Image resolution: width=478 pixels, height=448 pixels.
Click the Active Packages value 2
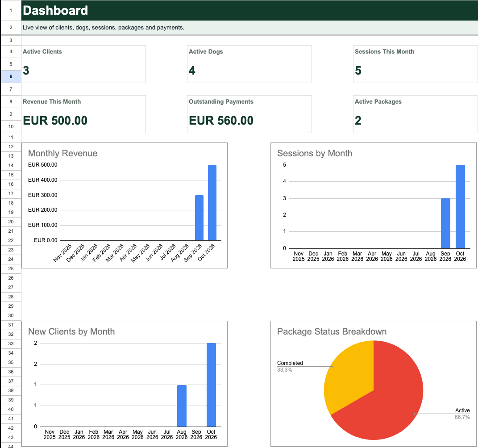pyautogui.click(x=358, y=121)
